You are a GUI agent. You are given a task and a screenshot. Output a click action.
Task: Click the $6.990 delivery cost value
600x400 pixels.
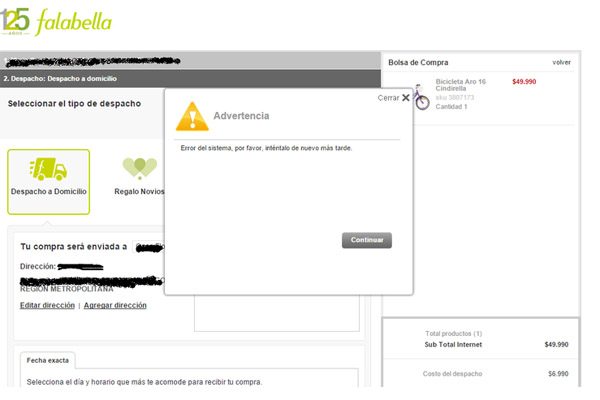558,374
